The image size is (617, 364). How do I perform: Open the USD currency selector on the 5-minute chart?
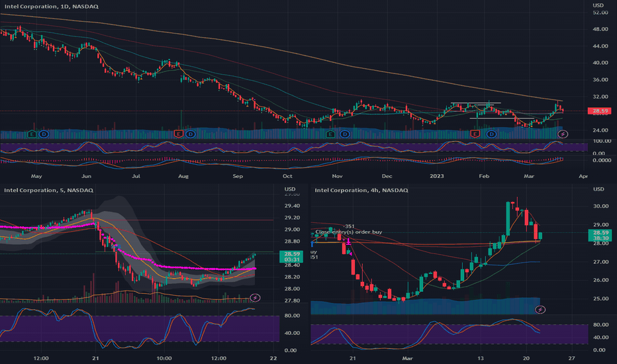[x=290, y=189]
